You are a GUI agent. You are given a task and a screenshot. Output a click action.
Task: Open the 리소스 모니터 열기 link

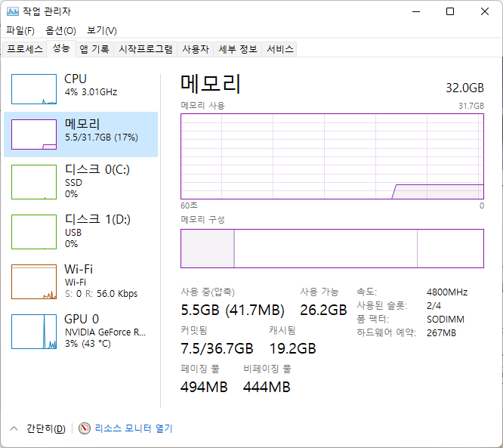coord(133,428)
